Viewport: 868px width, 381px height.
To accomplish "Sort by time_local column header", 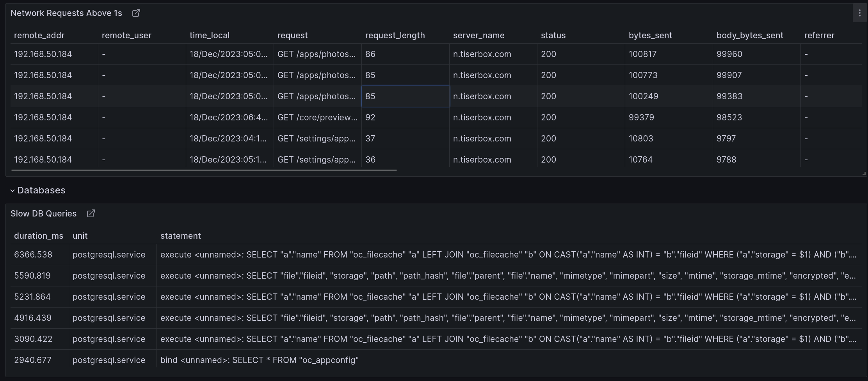I will pyautogui.click(x=210, y=35).
